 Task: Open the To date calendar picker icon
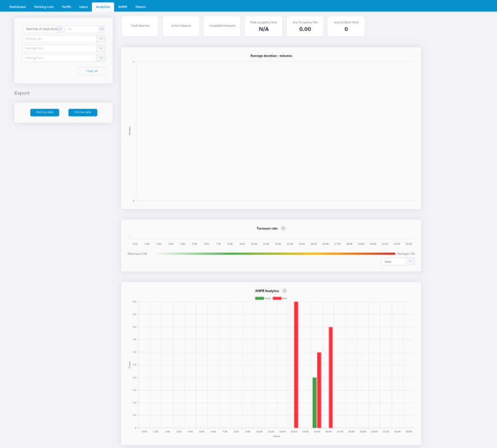102,29
